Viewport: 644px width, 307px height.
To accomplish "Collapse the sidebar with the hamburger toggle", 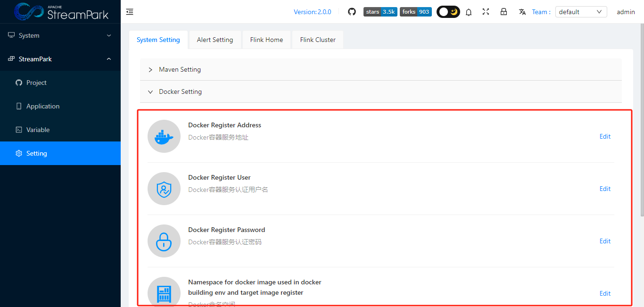I will click(x=130, y=12).
